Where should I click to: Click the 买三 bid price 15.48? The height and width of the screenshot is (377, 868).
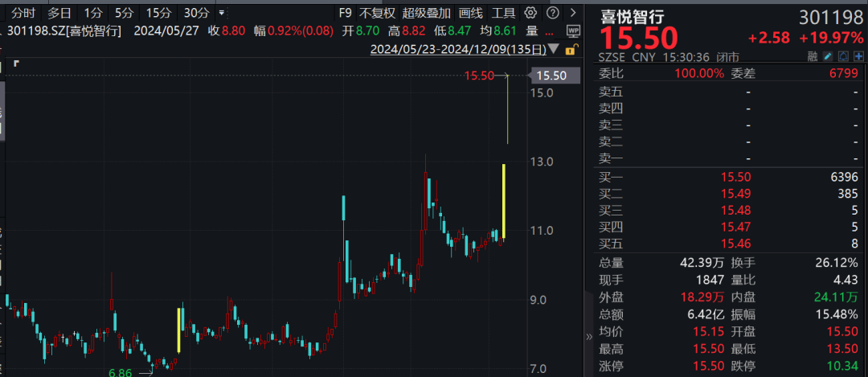(735, 210)
